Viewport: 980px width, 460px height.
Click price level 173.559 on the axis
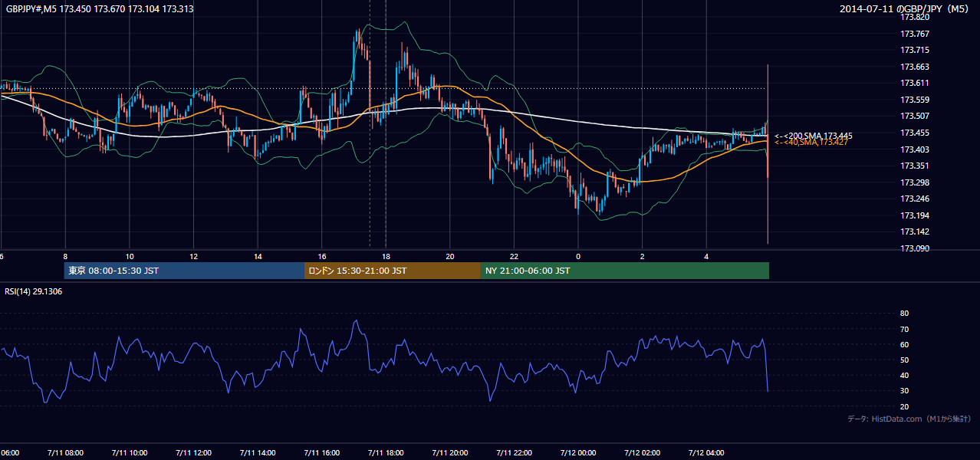916,100
